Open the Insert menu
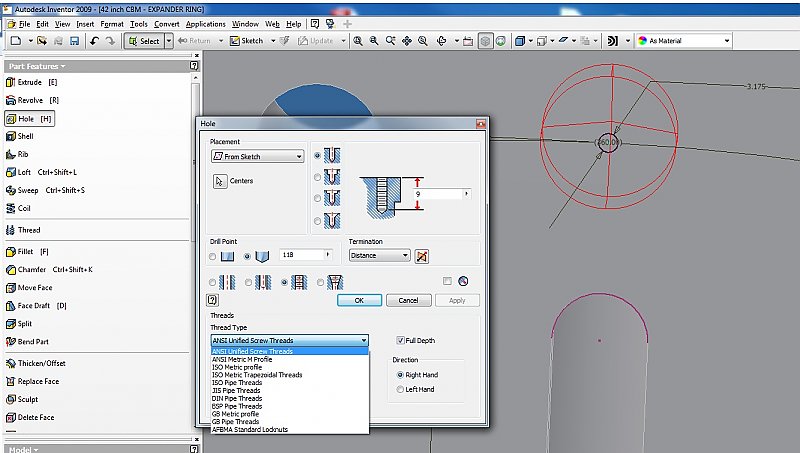The image size is (800, 453). pos(85,24)
